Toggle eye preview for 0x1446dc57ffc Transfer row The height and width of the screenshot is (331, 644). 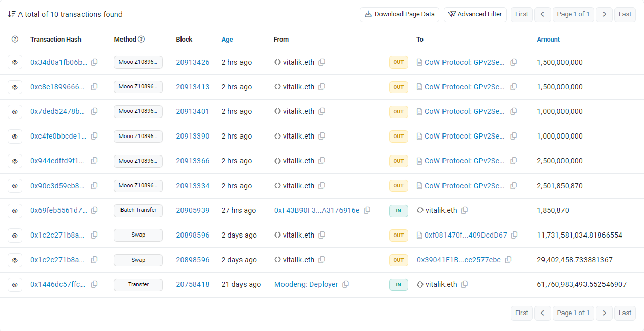(x=15, y=284)
